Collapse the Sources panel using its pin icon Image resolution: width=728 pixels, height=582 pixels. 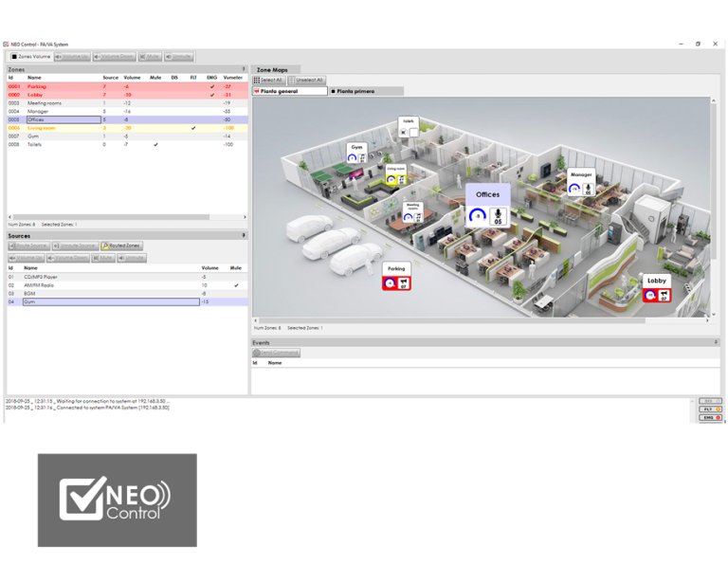coord(244,235)
